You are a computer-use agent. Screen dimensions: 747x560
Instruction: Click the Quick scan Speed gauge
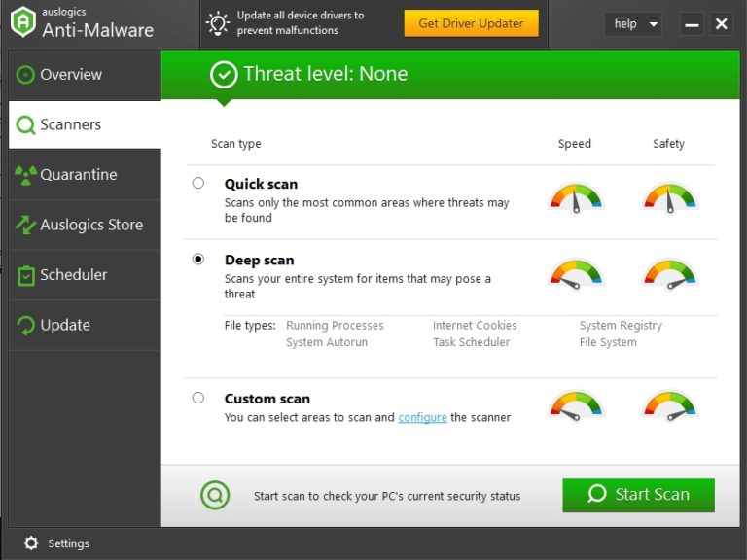(x=576, y=198)
